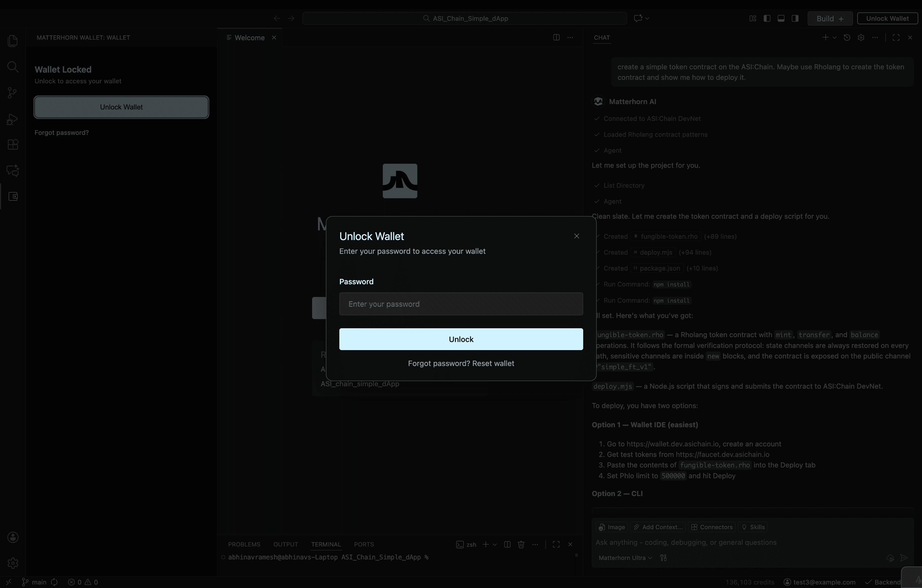Maximize the chat panel
Screen dimensions: 922x588
tap(896, 37)
